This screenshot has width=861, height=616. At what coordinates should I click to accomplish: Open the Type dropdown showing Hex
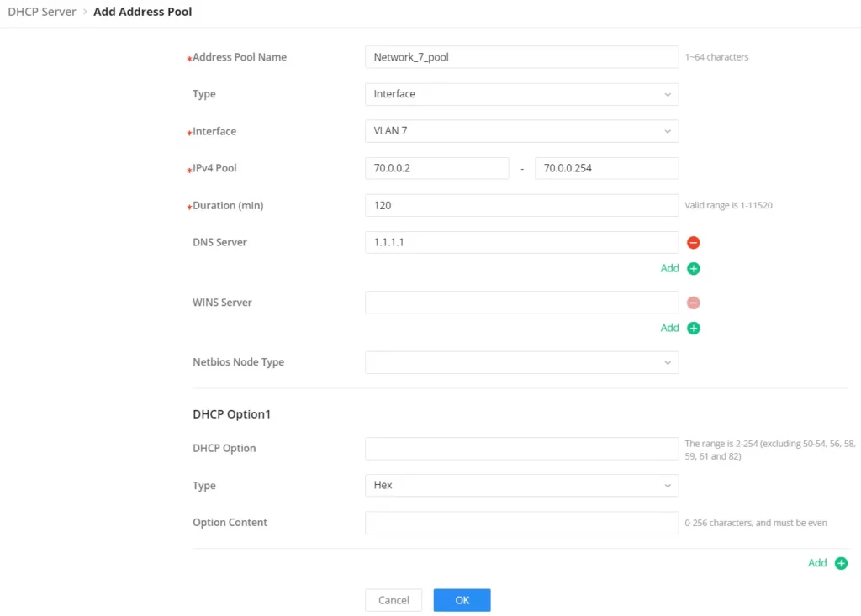point(521,486)
